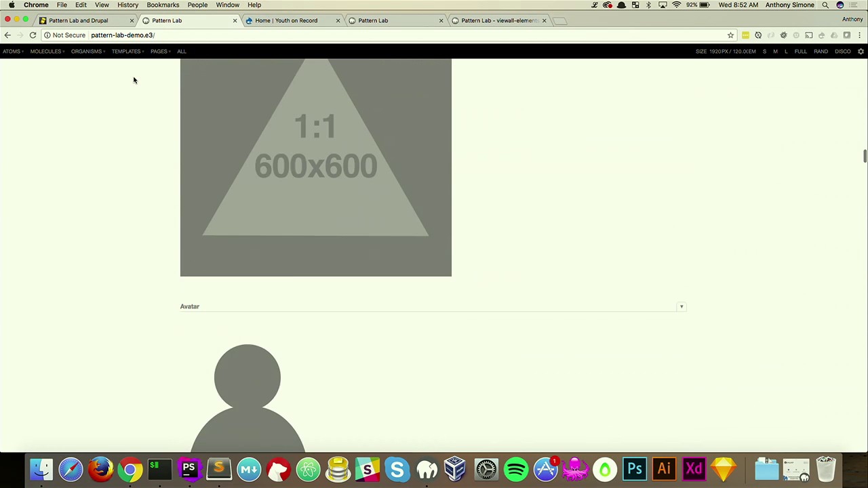Open the View menu

[x=102, y=5]
